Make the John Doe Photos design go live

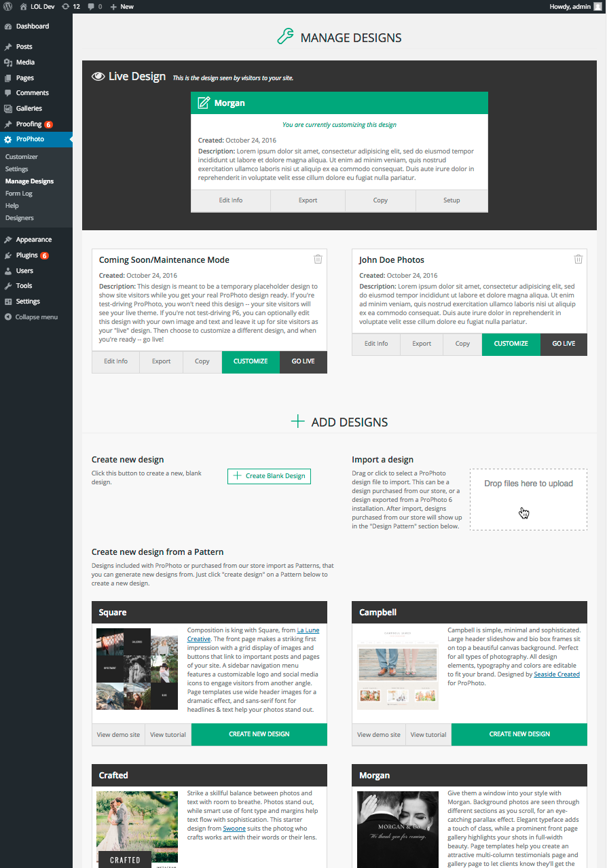coord(564,344)
